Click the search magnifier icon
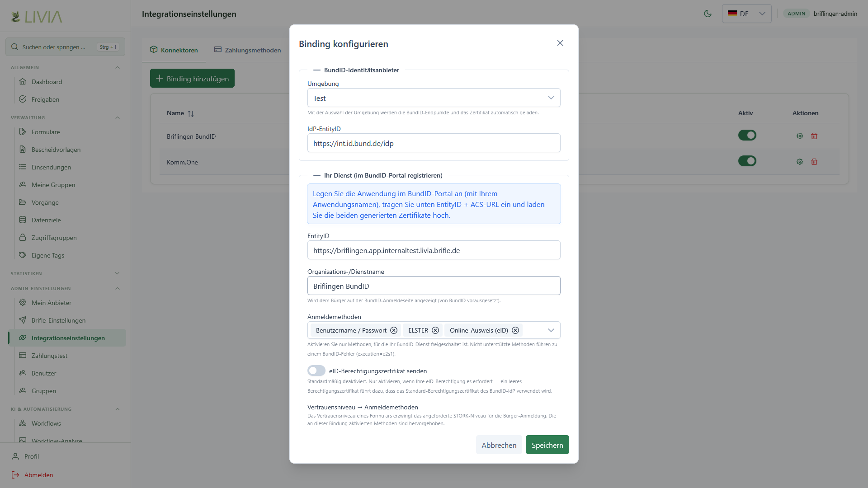The height and width of the screenshot is (488, 868). (x=15, y=47)
